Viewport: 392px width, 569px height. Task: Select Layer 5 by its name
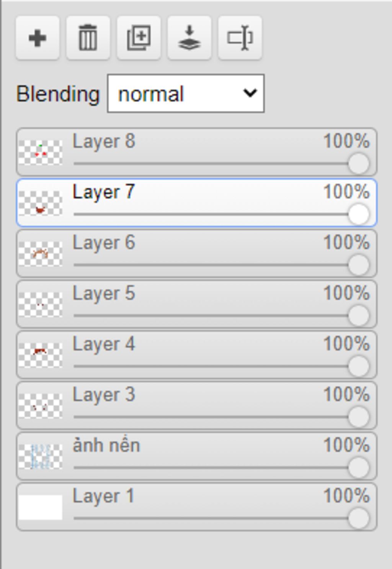tap(104, 294)
